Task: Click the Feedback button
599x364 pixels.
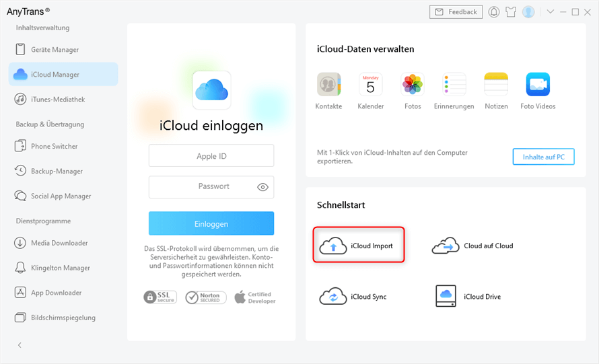Action: click(456, 12)
